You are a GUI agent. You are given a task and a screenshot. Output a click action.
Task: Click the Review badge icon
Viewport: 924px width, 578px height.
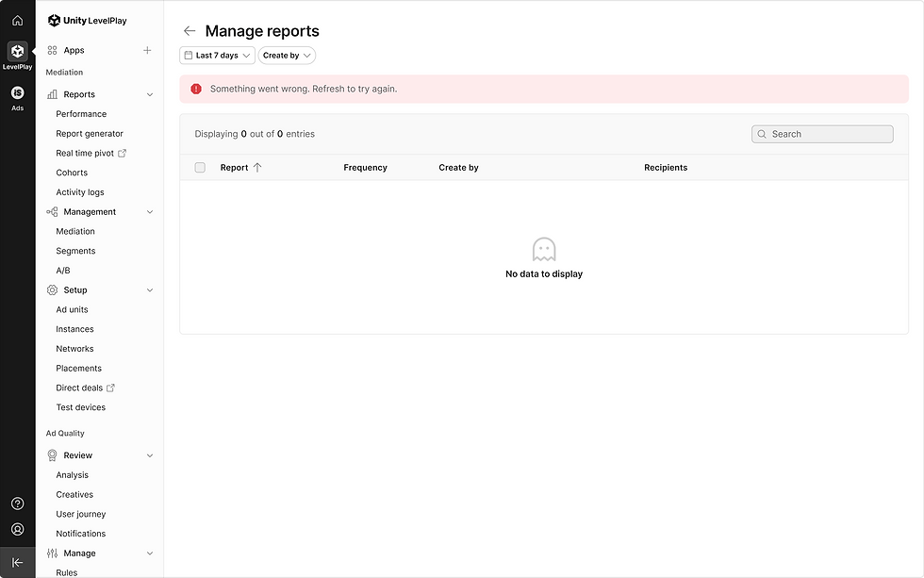click(x=52, y=454)
